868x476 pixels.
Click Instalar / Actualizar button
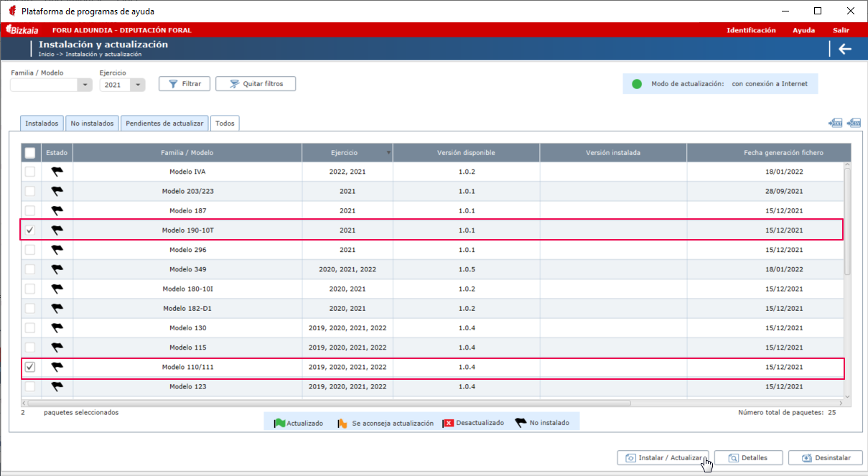pos(663,458)
